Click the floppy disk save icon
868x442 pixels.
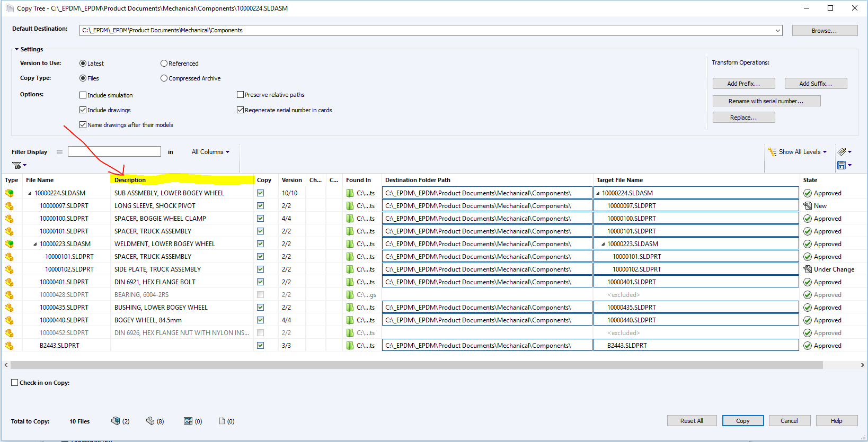pyautogui.click(x=842, y=166)
